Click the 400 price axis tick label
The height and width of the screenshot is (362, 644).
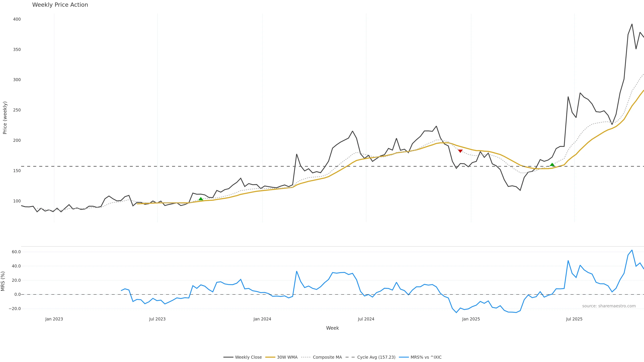pyautogui.click(x=17, y=19)
